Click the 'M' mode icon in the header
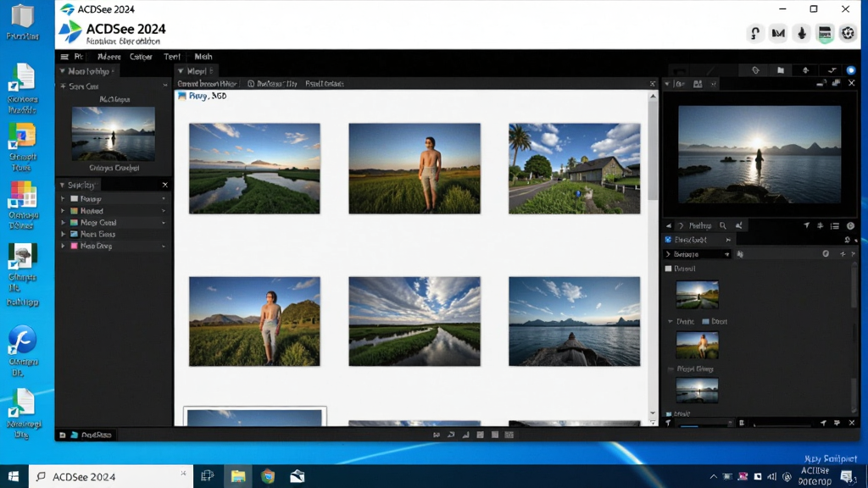The width and height of the screenshot is (868, 488). point(778,33)
